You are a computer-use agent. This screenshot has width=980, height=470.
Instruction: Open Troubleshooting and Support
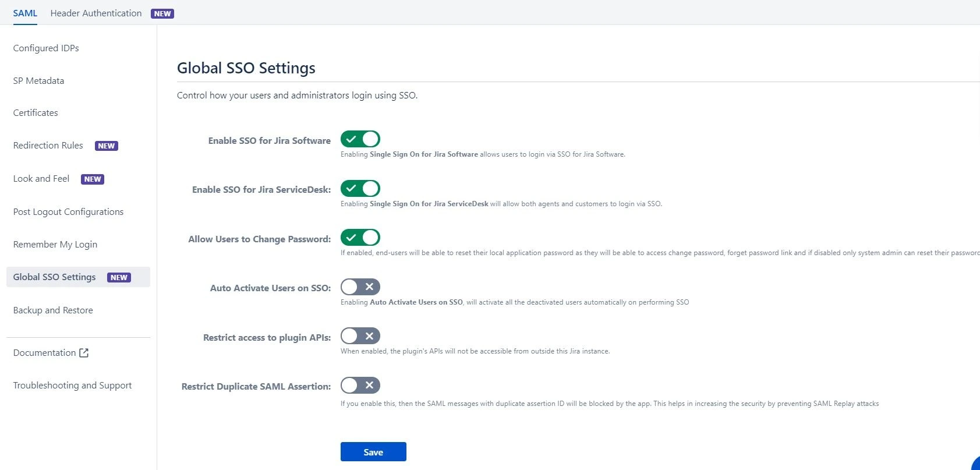pos(72,386)
